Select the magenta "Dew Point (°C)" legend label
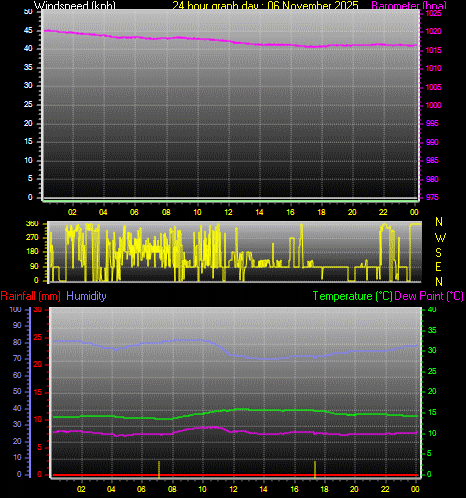 429,296
